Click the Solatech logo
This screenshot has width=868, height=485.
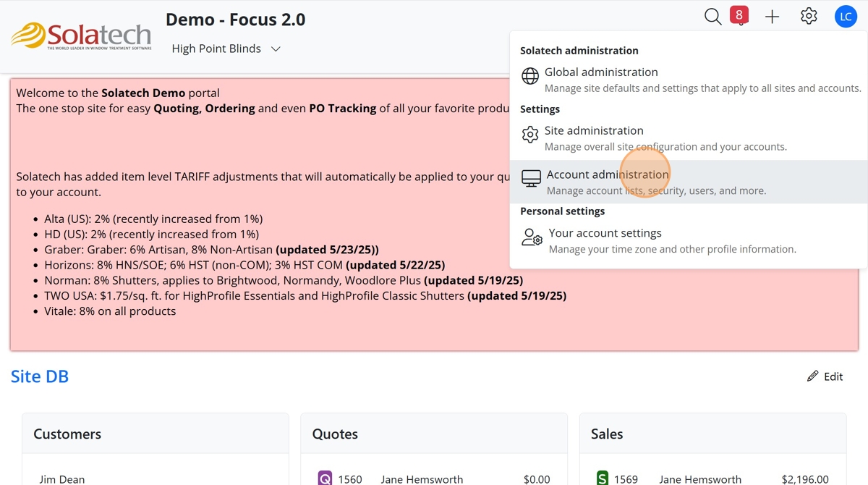point(81,36)
